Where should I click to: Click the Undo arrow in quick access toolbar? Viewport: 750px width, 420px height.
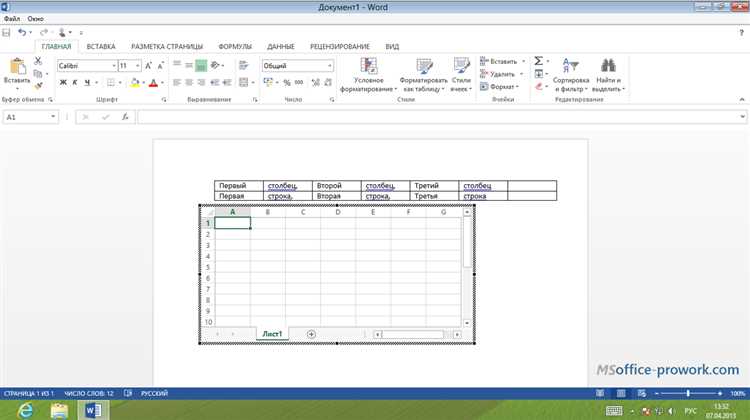point(23,32)
